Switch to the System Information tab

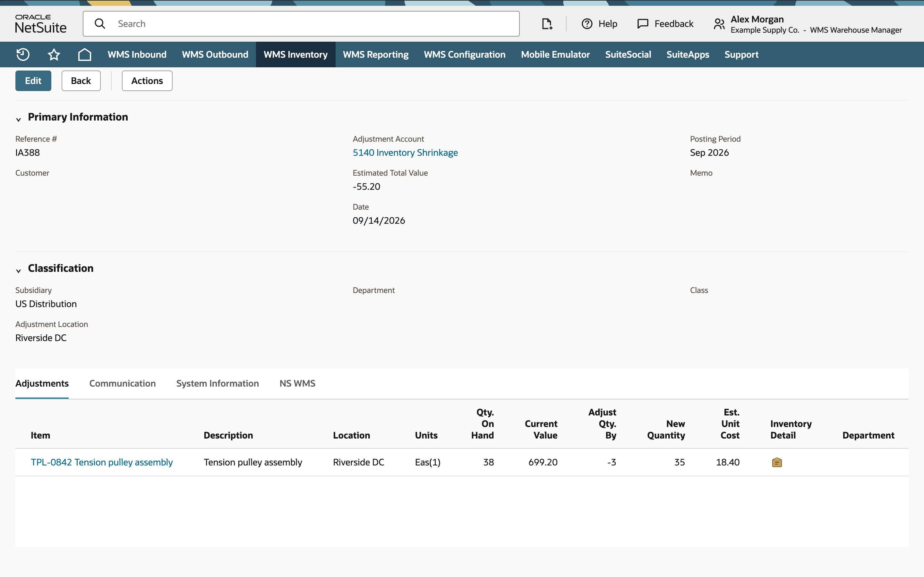click(x=218, y=383)
